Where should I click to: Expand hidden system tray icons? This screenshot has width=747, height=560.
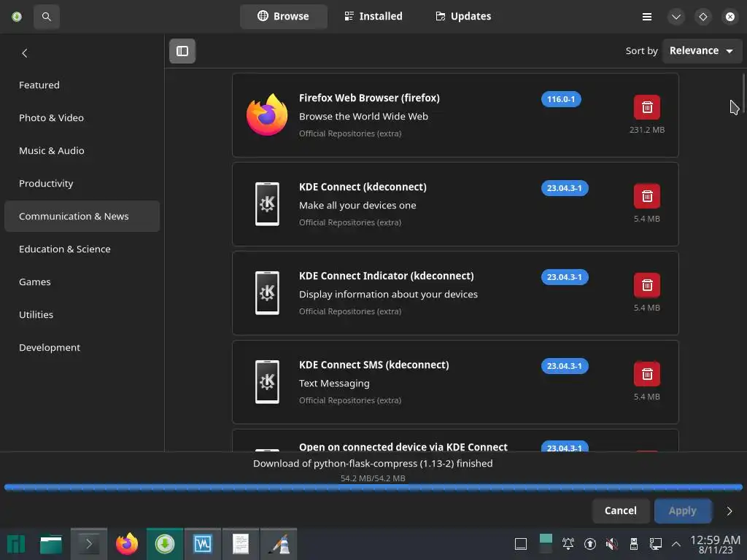676,544
